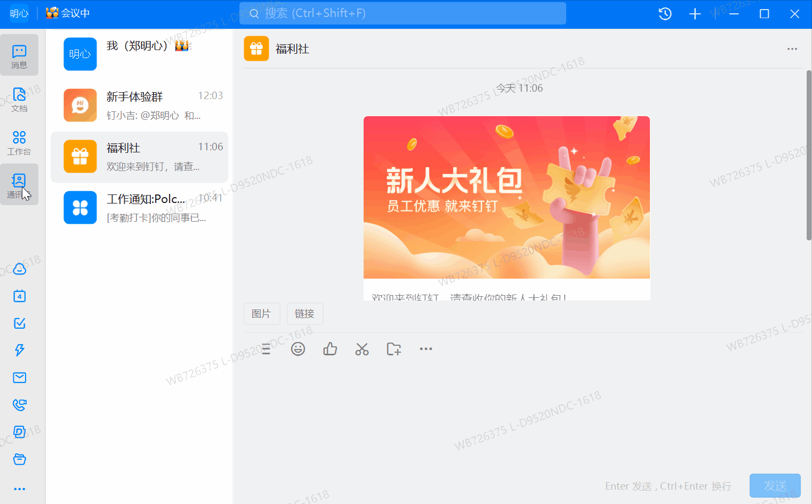The width and height of the screenshot is (812, 504).
Task: Click the message input area
Action: coord(522,416)
